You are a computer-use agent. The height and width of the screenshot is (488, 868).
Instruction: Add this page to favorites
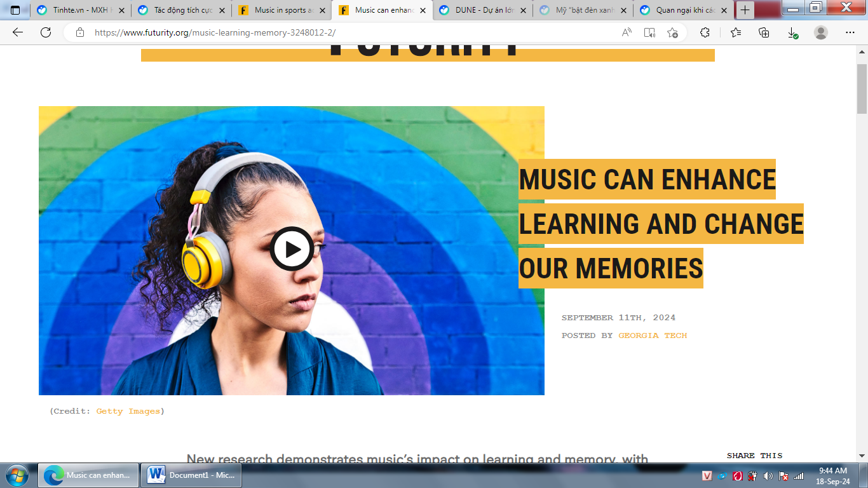[x=672, y=32]
